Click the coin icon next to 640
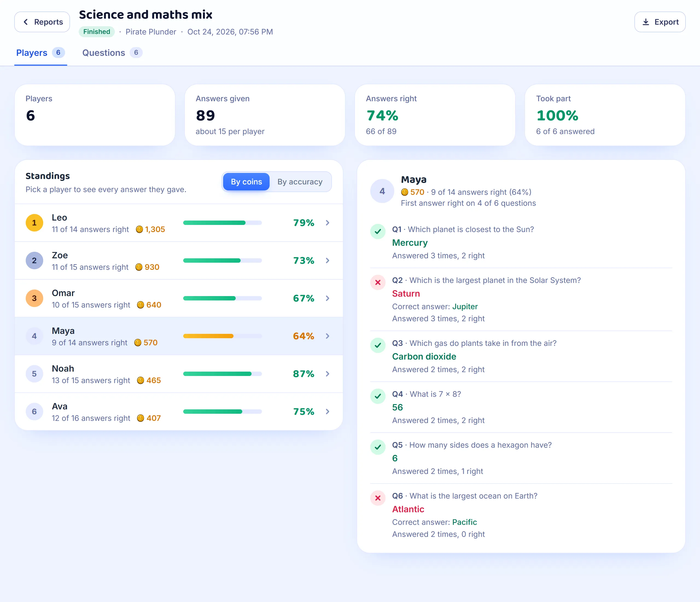700x602 pixels. (141, 305)
